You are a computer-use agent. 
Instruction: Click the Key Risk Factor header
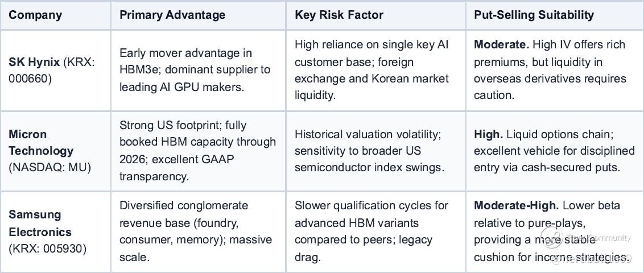(339, 15)
